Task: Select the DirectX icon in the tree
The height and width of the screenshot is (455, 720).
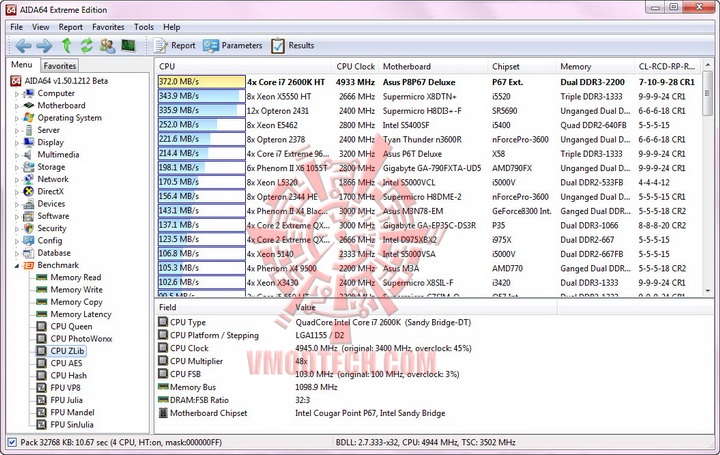Action: pyautogui.click(x=29, y=191)
